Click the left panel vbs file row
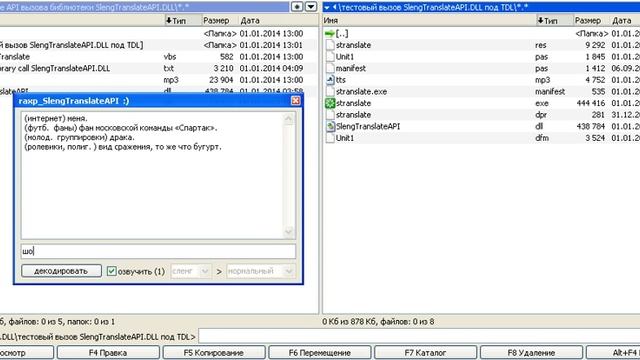 coord(158,57)
